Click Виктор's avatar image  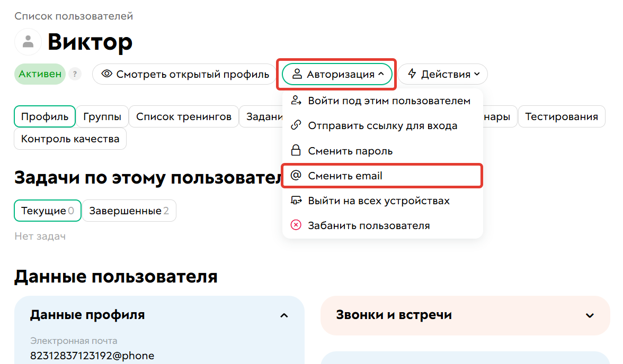click(x=28, y=42)
